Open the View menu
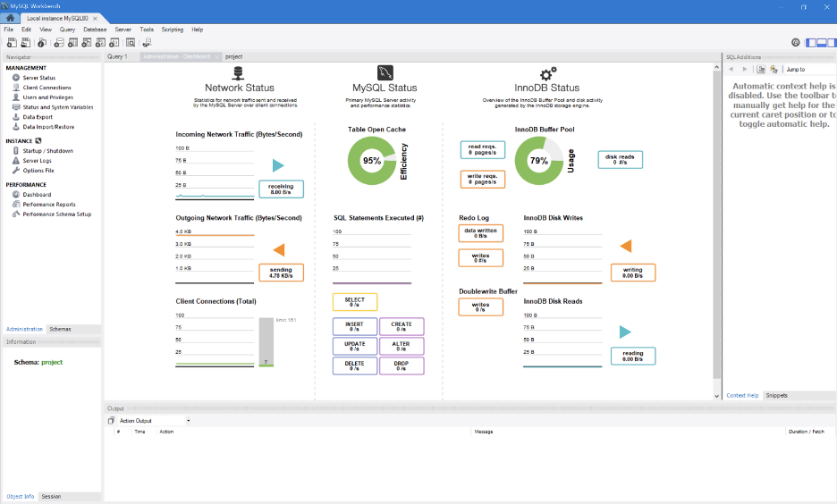Screen dimensions: 837x504 tap(46, 29)
